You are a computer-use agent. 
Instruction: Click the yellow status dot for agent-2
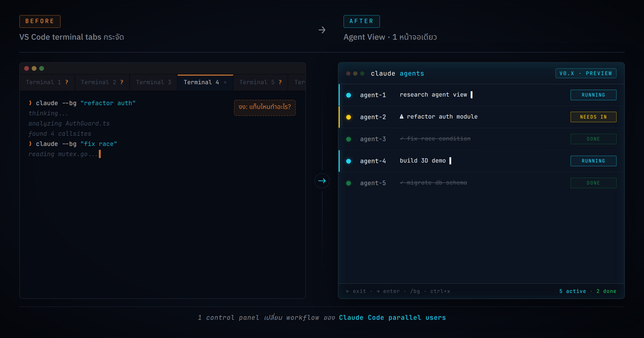point(348,117)
